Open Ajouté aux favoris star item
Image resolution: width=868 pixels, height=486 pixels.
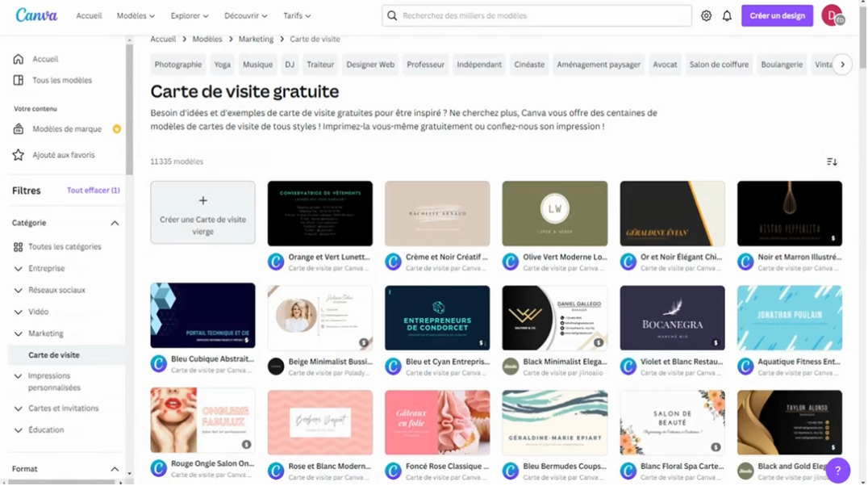(63, 155)
